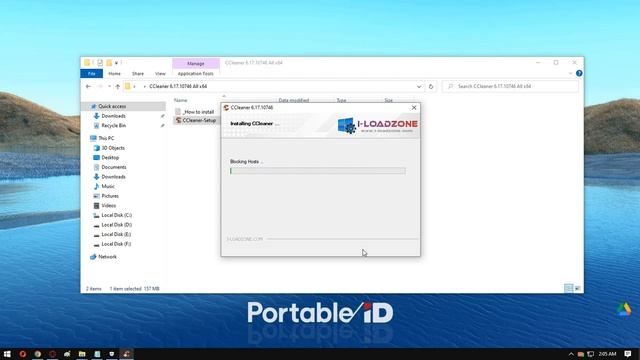Screen dimensions: 640x360
Task: Expand the address bar history dropdown
Action: click(x=419, y=87)
